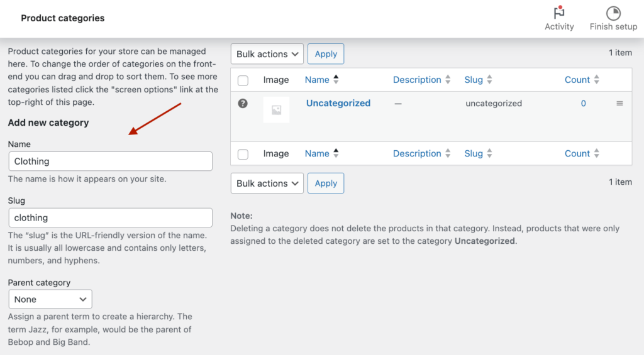The image size is (644, 355).
Task: Click the top header Slug sort arrows
Action: [489, 79]
